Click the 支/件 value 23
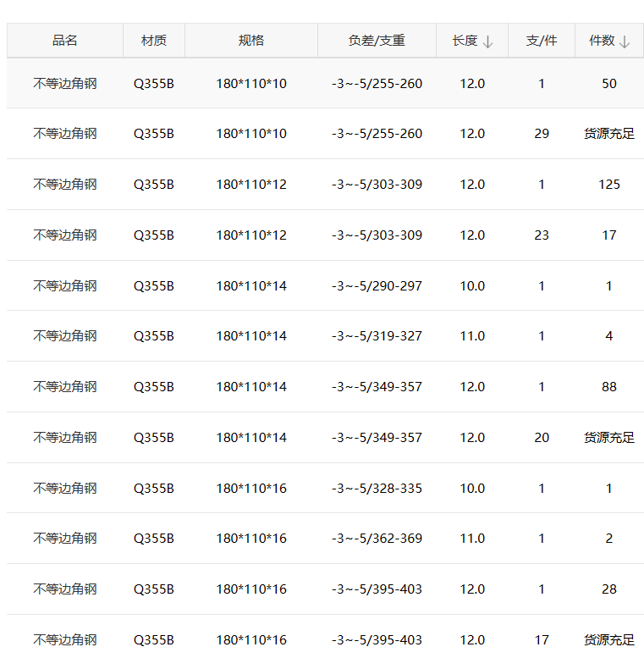This screenshot has height=658, width=644. click(542, 235)
